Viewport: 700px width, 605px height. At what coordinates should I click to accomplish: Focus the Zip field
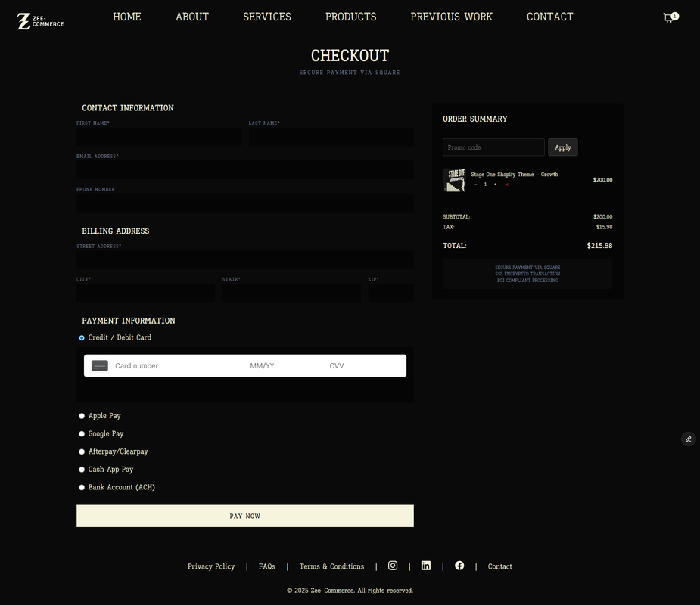390,293
